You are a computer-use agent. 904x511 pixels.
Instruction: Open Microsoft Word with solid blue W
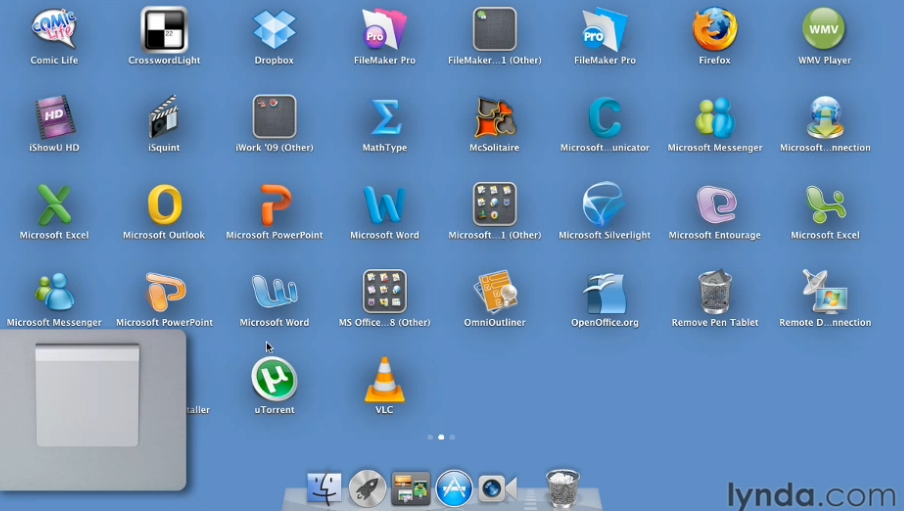point(385,205)
